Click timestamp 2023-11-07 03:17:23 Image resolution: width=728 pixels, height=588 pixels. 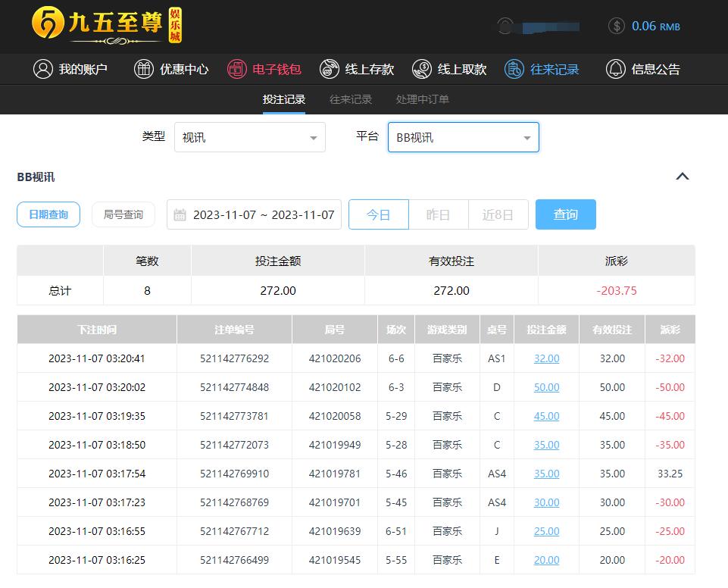pyautogui.click(x=96, y=502)
